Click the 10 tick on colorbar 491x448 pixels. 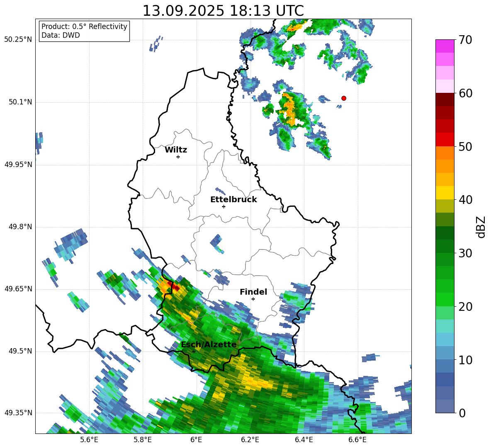point(465,360)
